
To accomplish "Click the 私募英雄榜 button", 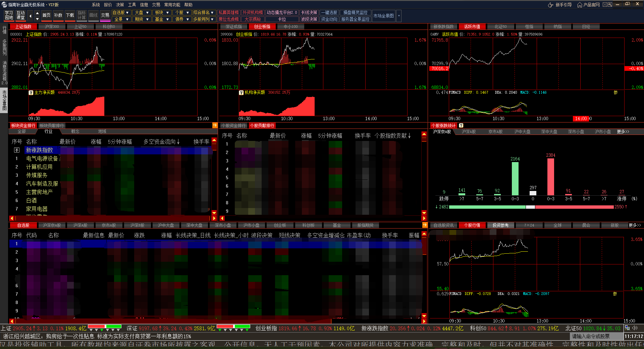I will [228, 12].
